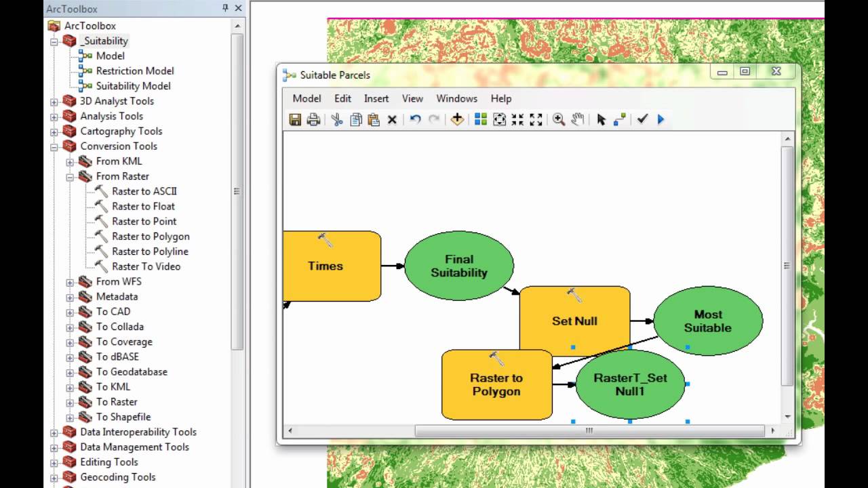
Task: Expand Data Management Tools
Action: point(54,447)
